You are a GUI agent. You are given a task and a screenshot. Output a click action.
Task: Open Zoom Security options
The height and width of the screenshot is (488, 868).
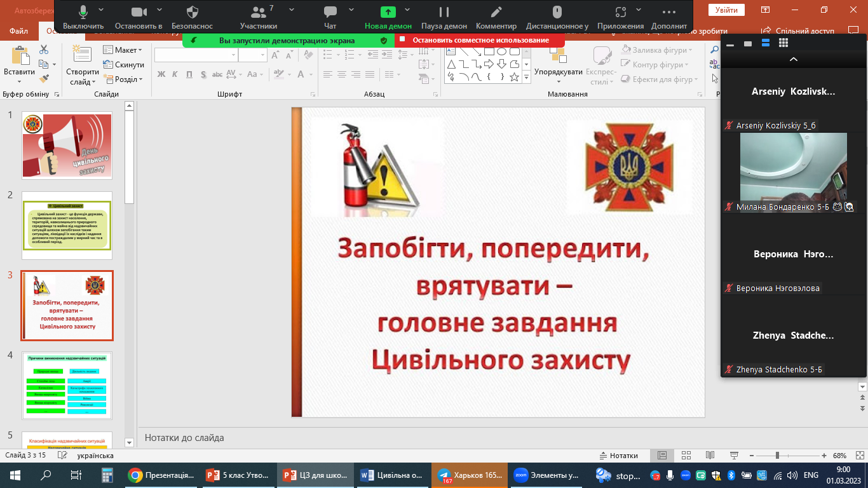click(193, 17)
